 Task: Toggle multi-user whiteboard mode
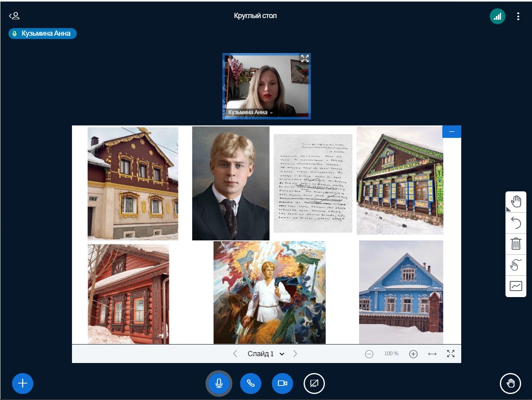coord(516,286)
